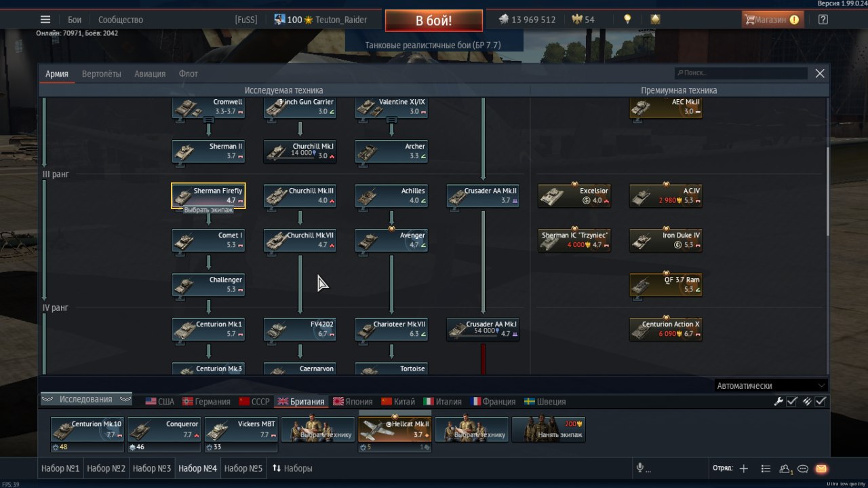Click Выбрать экипаж under Sherman Firefly
868x488 pixels.
208,210
